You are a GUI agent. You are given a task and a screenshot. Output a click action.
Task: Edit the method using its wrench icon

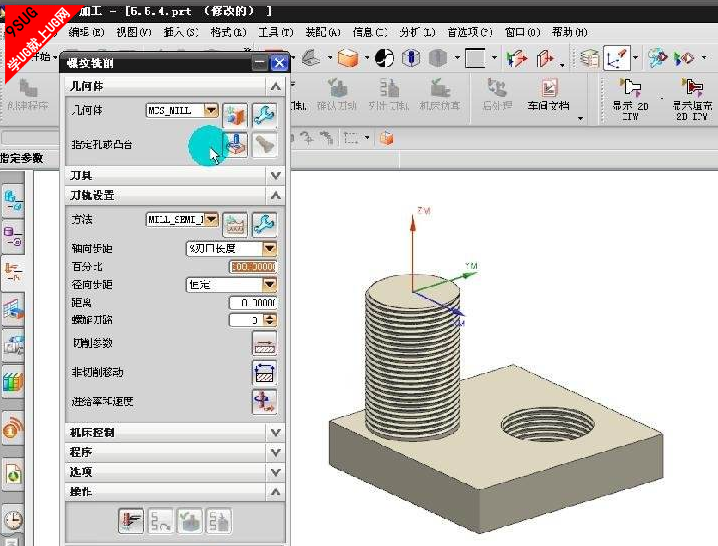click(264, 224)
